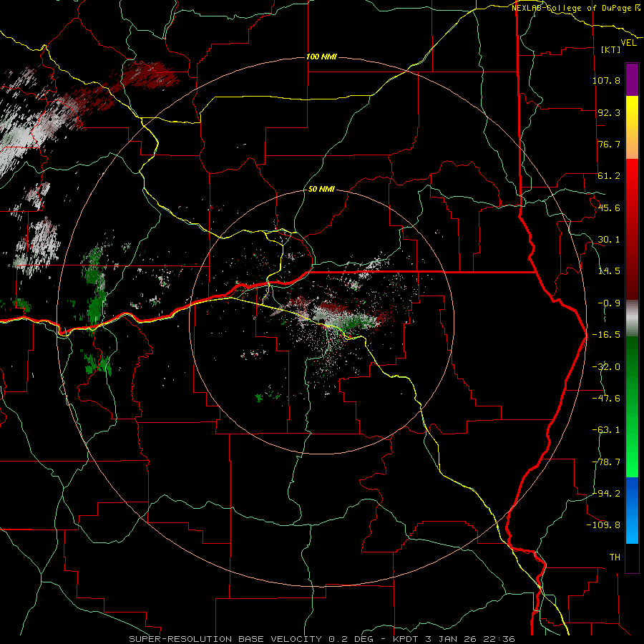Select the 45.6 value on velocity scale
Image resolution: width=644 pixels, height=644 pixels.
pyautogui.click(x=609, y=208)
